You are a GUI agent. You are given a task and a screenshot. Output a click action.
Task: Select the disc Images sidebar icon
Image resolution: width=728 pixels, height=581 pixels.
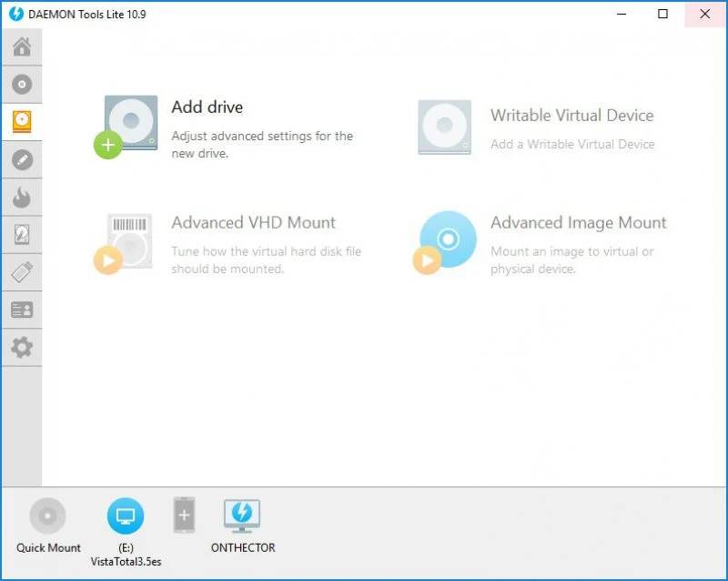(21, 85)
